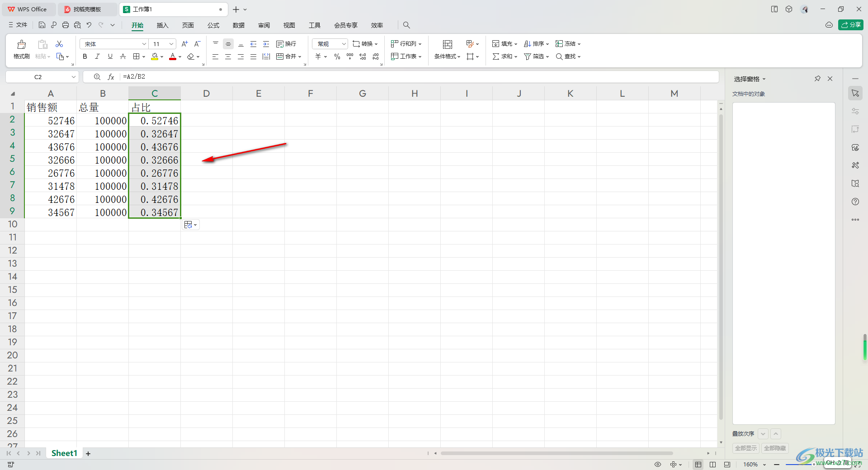This screenshot has width=868, height=470.
Task: Click the Share (分享) button
Action: point(851,25)
